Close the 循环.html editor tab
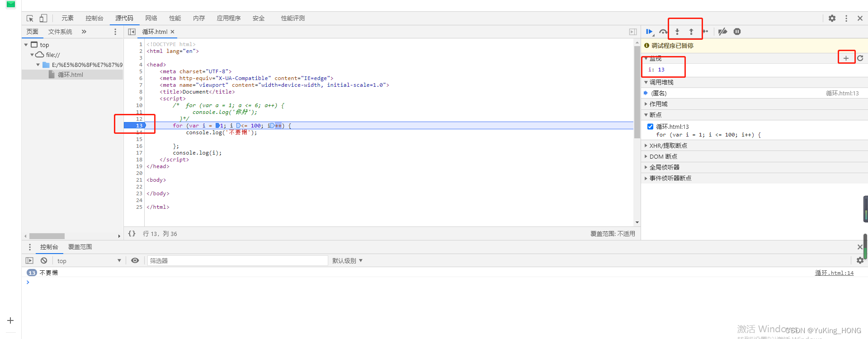Screen dimensions: 868x339 (x=173, y=32)
